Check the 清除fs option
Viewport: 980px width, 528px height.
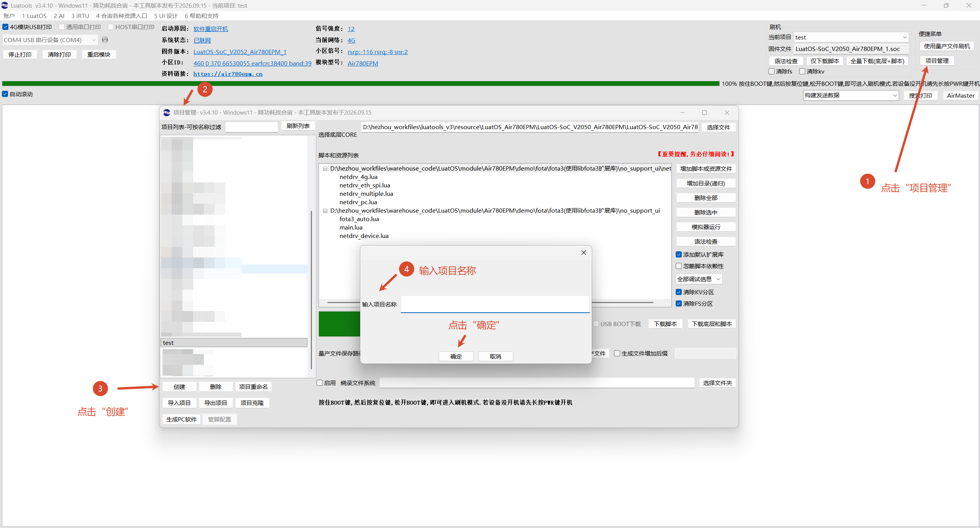point(772,71)
